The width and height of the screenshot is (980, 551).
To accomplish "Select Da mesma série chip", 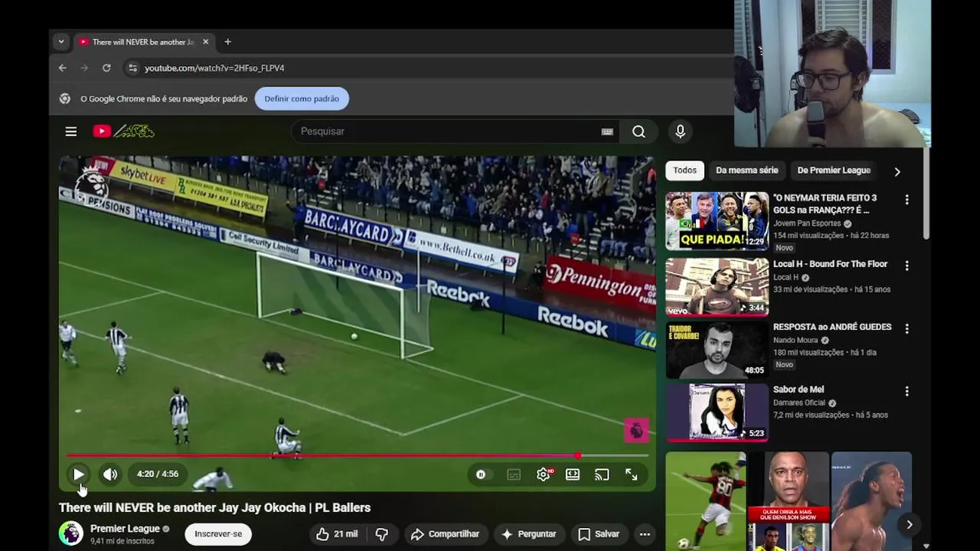I will point(746,171).
